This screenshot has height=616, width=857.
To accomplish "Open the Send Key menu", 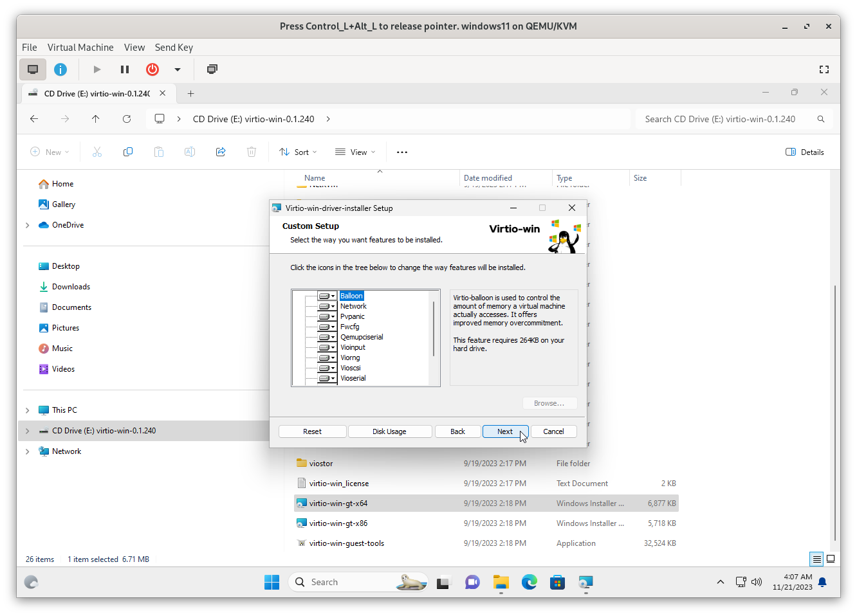I will point(174,48).
